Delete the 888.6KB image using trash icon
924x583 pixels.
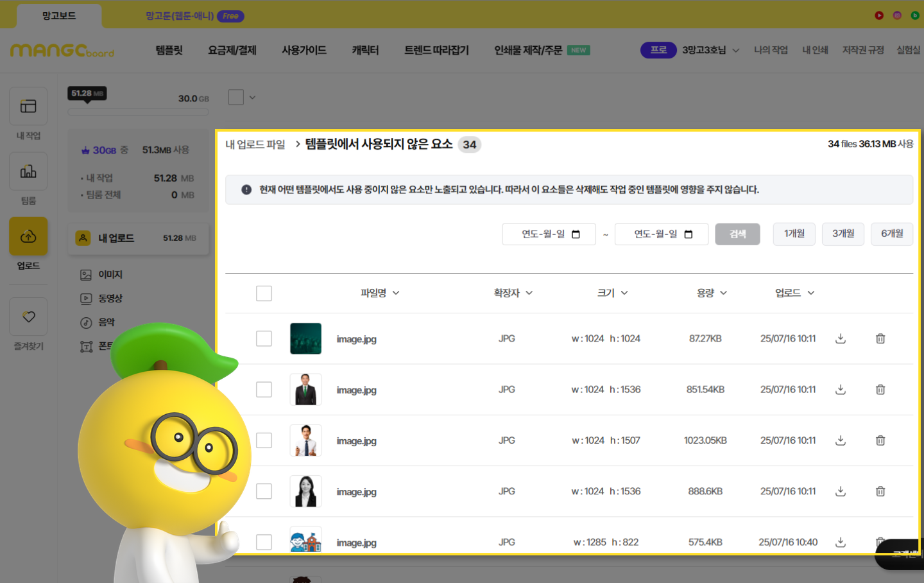(880, 491)
